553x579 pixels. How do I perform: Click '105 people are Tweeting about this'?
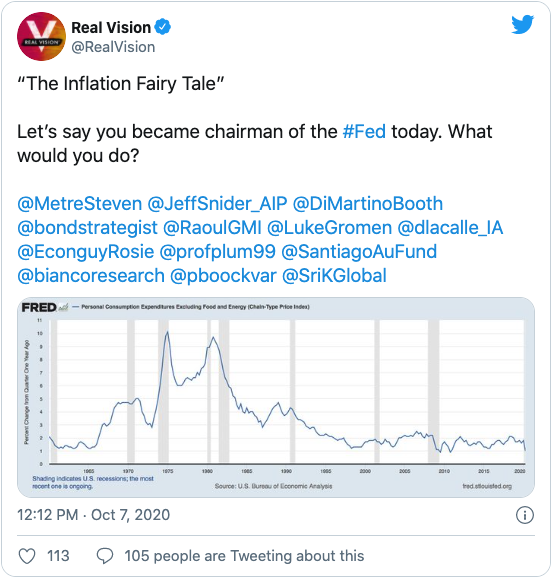click(x=244, y=556)
